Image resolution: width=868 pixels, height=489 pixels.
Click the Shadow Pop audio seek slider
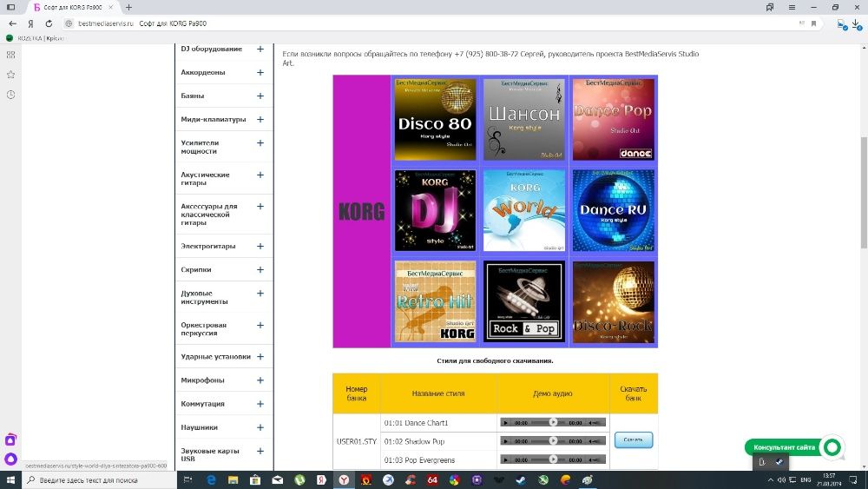coord(549,441)
